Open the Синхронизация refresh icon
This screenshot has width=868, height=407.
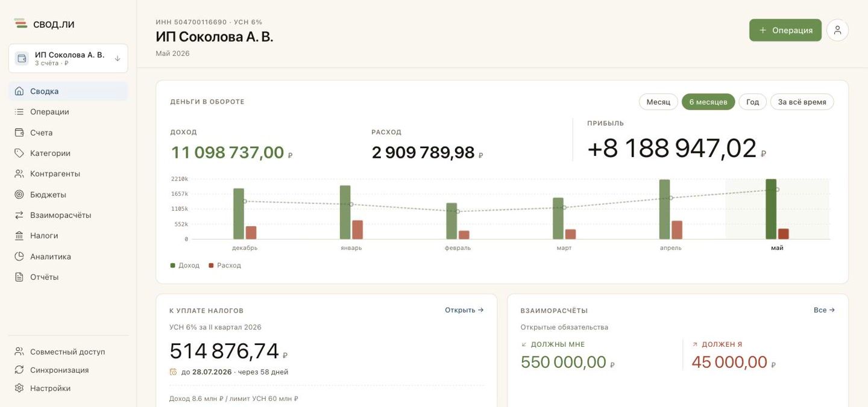19,370
